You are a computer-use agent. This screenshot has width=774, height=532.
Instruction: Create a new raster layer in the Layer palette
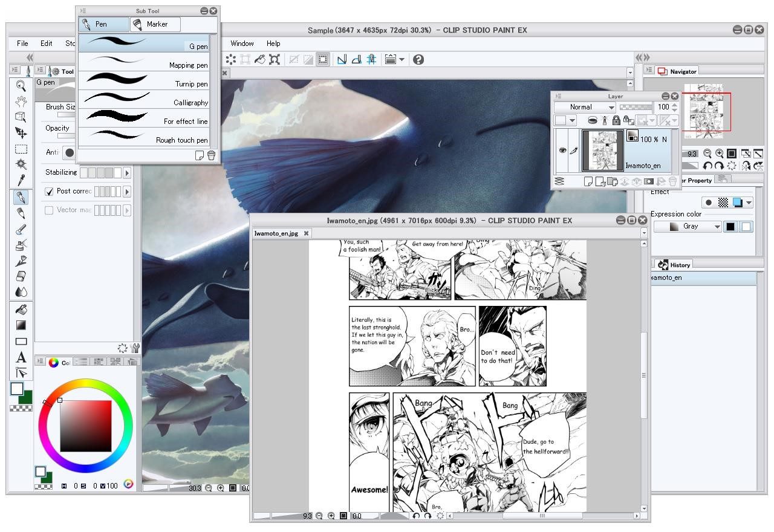coord(588,181)
